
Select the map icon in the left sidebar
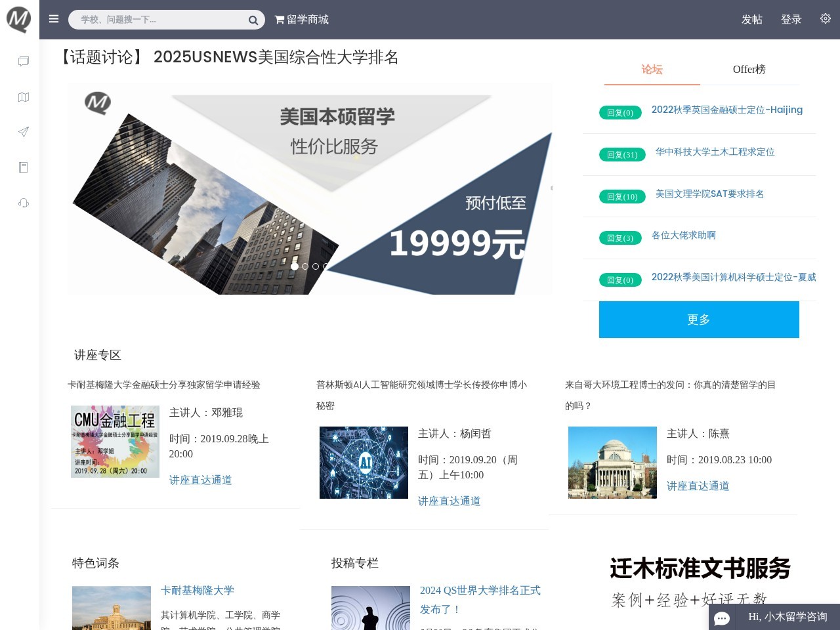[x=22, y=96]
